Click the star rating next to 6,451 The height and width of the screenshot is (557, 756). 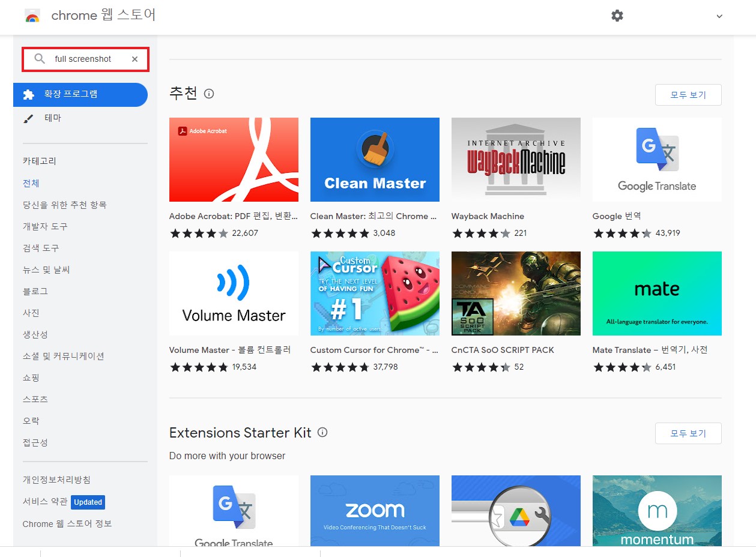(623, 367)
